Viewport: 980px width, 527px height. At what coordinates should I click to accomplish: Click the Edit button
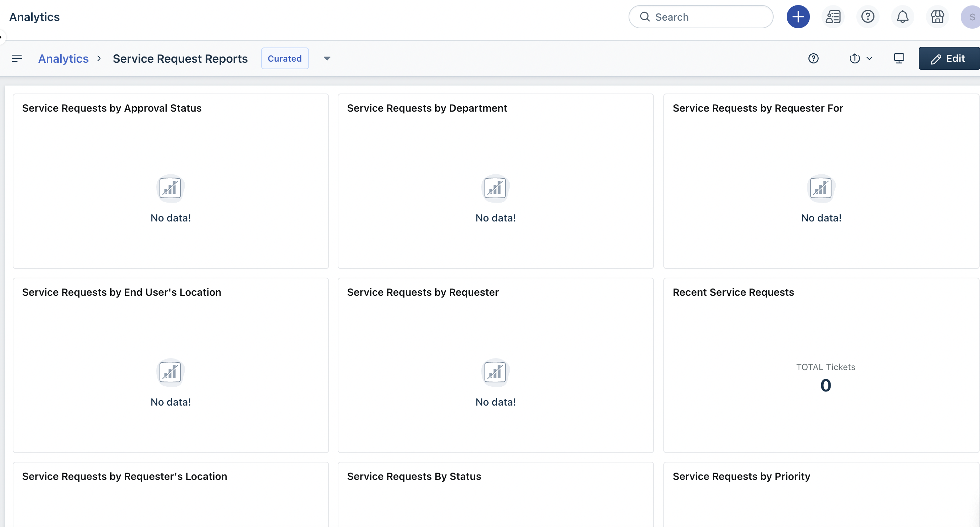coord(948,58)
